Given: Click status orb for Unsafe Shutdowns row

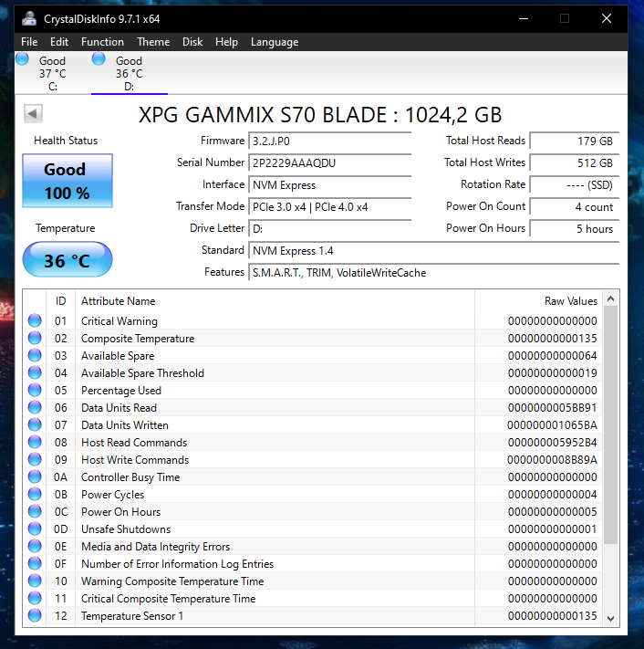Looking at the screenshot, I should [35, 529].
